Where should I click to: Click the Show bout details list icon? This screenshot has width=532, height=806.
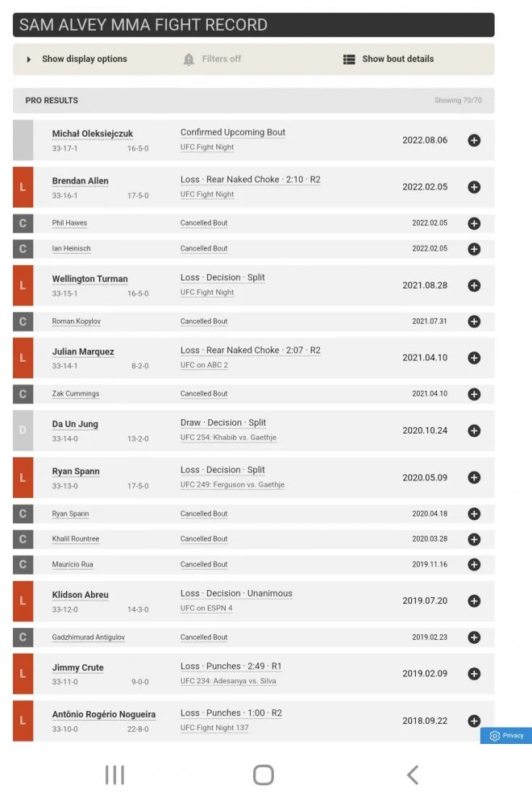coord(349,59)
